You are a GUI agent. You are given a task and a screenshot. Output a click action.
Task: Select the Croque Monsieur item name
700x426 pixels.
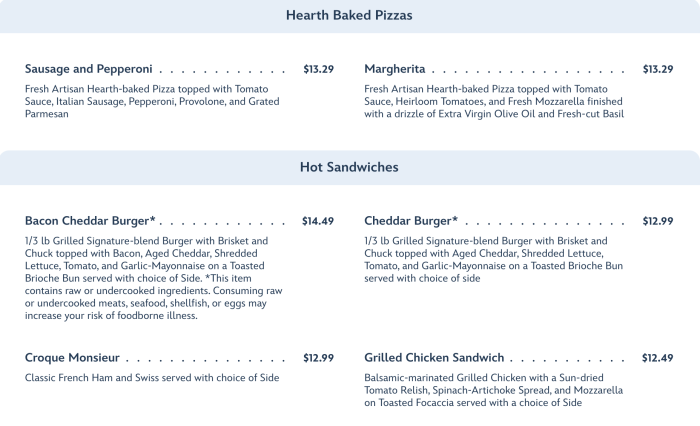pos(72,357)
